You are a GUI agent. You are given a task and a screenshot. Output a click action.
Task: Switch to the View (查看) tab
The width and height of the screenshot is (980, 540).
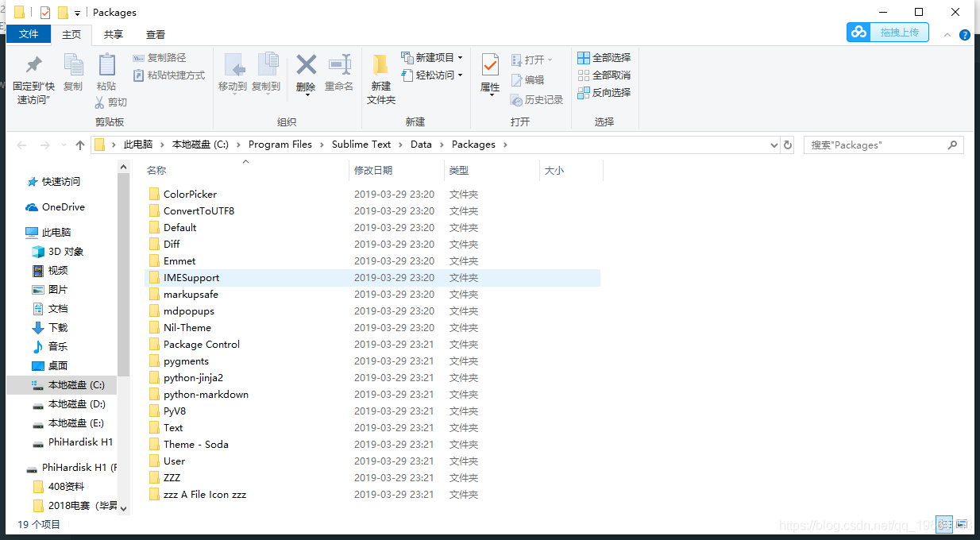tap(156, 34)
